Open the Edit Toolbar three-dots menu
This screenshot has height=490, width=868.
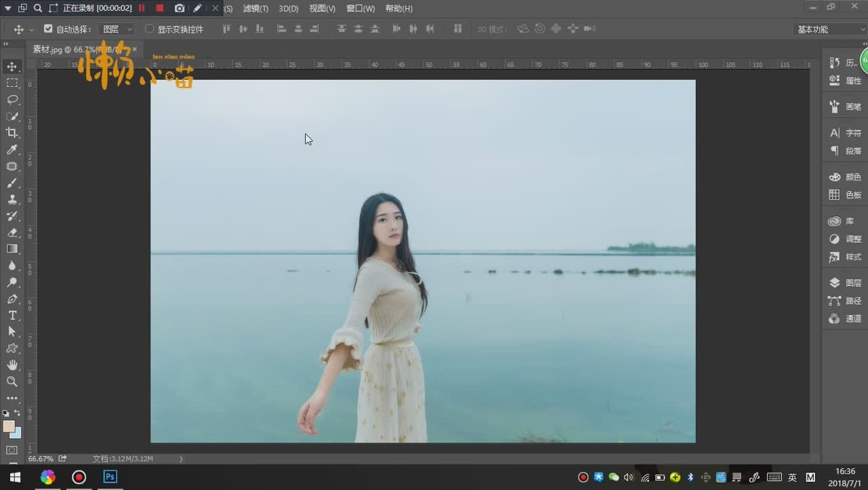coord(12,399)
